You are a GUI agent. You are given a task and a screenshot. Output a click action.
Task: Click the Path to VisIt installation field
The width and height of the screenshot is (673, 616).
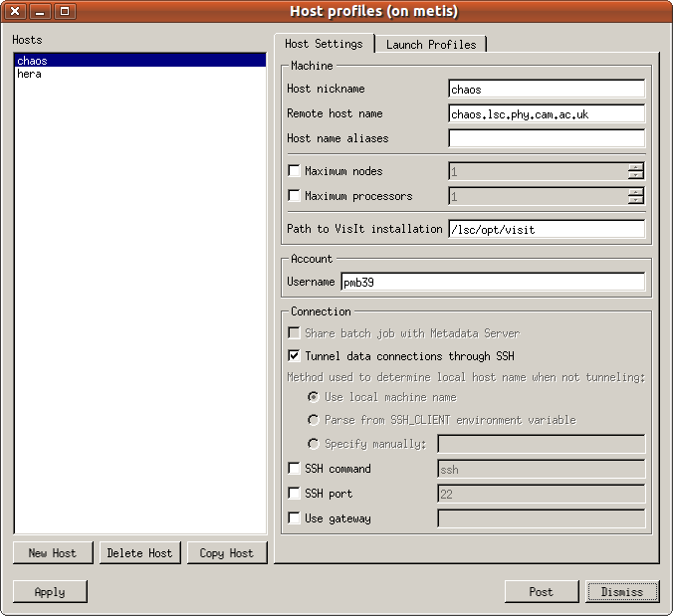[x=547, y=229]
